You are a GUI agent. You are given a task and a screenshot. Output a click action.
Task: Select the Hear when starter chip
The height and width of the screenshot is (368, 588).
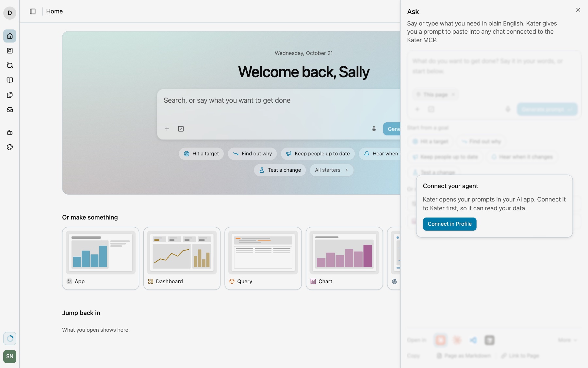click(x=380, y=154)
